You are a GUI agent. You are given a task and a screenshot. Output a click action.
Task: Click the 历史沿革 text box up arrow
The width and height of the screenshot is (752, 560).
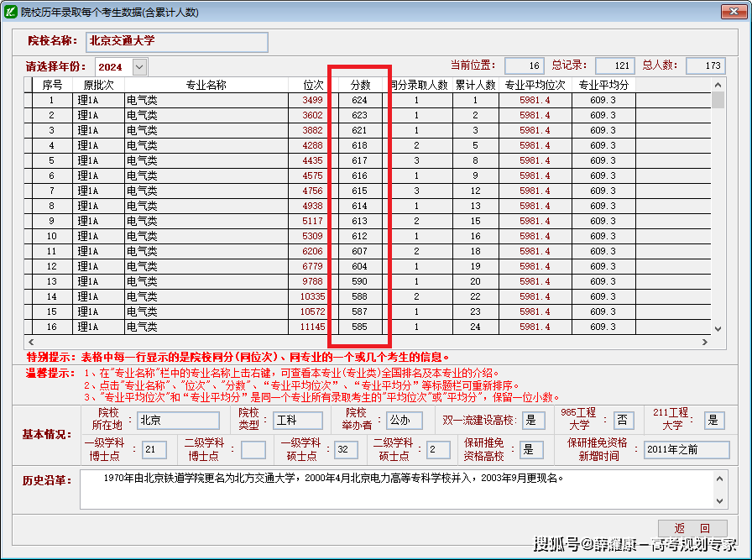[719, 479]
